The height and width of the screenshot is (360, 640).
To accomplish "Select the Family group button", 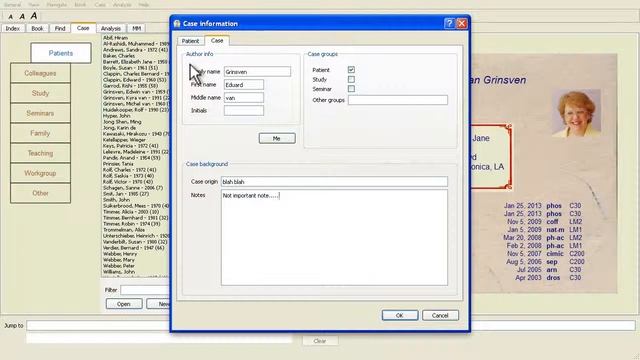I will tap(40, 133).
